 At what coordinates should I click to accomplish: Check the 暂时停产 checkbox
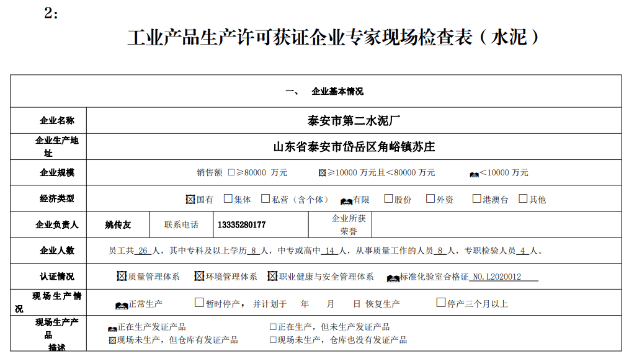tap(199, 303)
